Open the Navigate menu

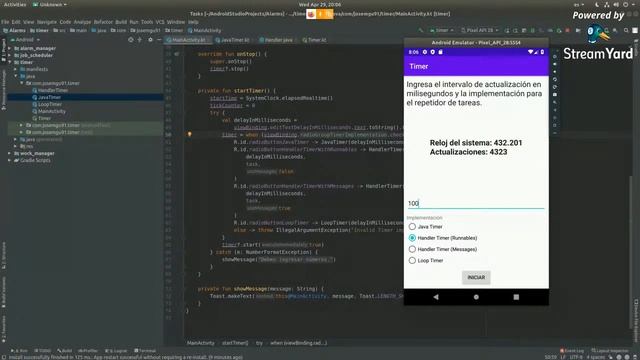[x=47, y=22]
